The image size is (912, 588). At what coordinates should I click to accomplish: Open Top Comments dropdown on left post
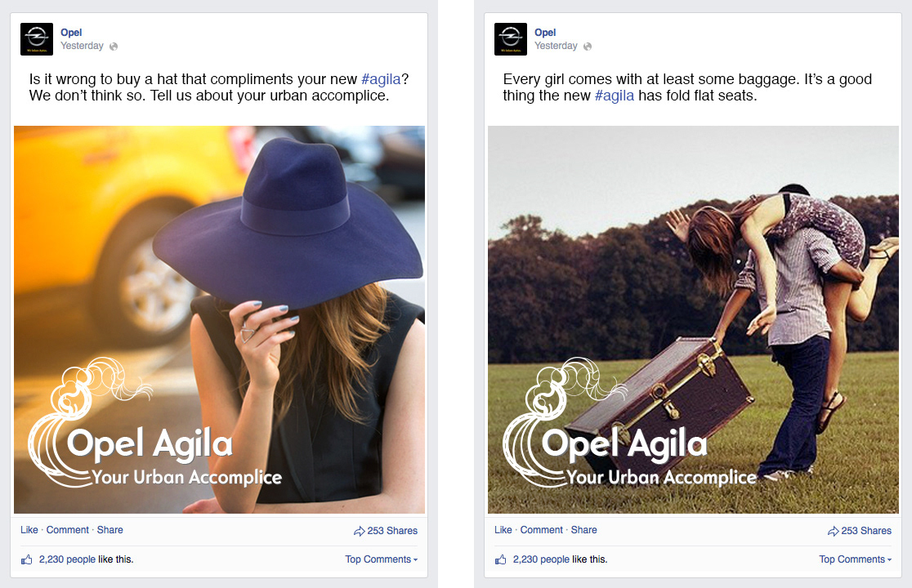pyautogui.click(x=381, y=559)
